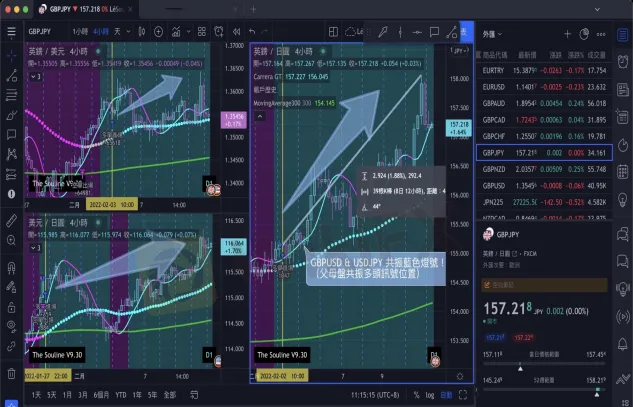Select the brush drawing tool

tap(11, 115)
